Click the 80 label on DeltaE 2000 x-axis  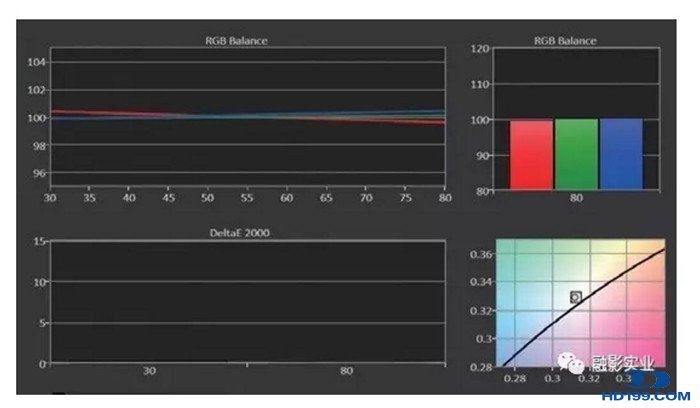click(x=346, y=371)
